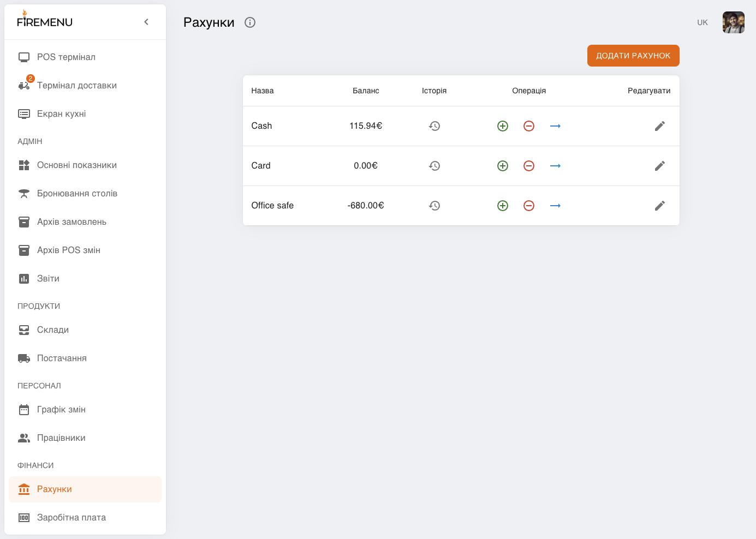
Task: Edit the Office safe account
Action: (x=660, y=206)
